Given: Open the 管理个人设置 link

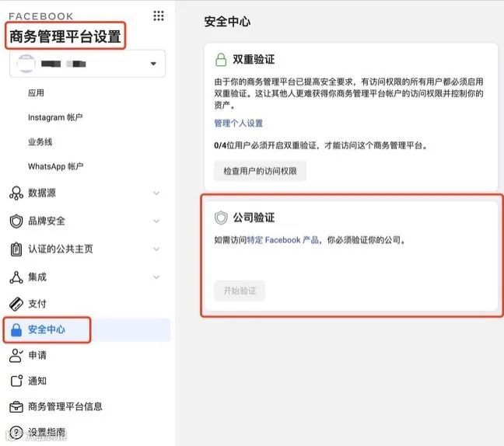Looking at the screenshot, I should pos(239,124).
